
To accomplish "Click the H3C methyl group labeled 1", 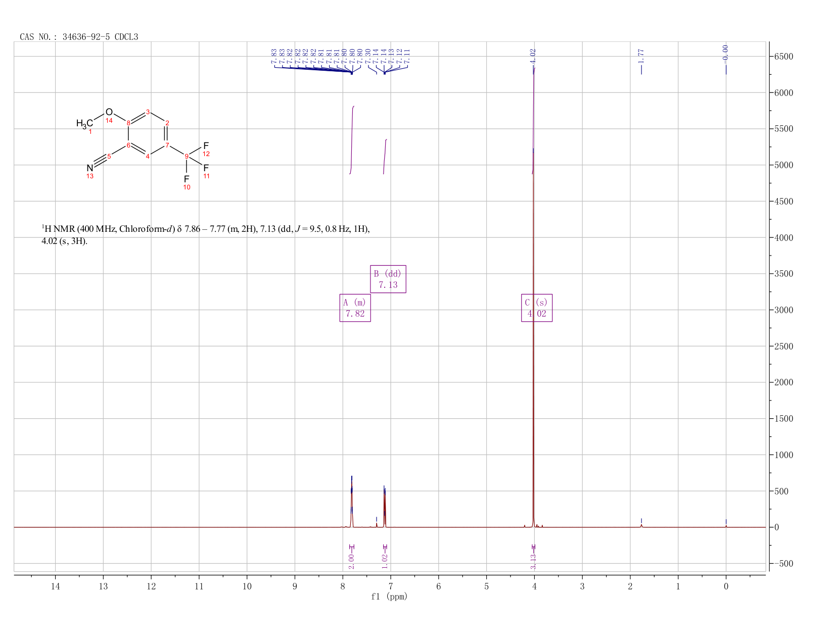I will pos(84,124).
